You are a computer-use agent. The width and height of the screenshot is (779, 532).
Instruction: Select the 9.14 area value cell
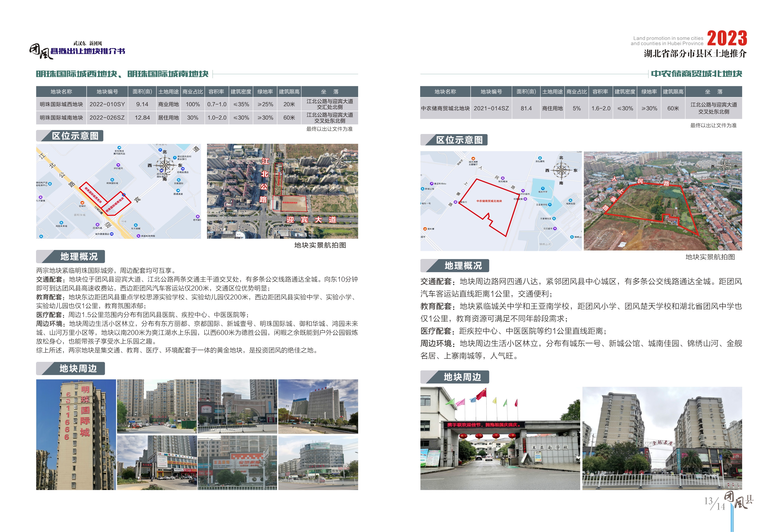(x=142, y=104)
